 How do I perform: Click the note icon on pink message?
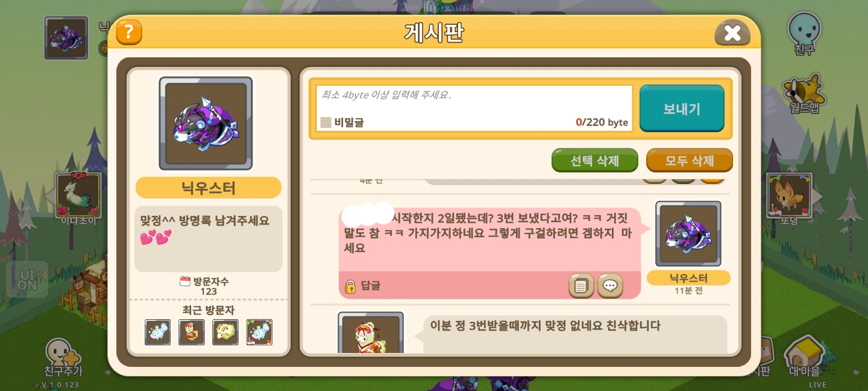pyautogui.click(x=581, y=286)
